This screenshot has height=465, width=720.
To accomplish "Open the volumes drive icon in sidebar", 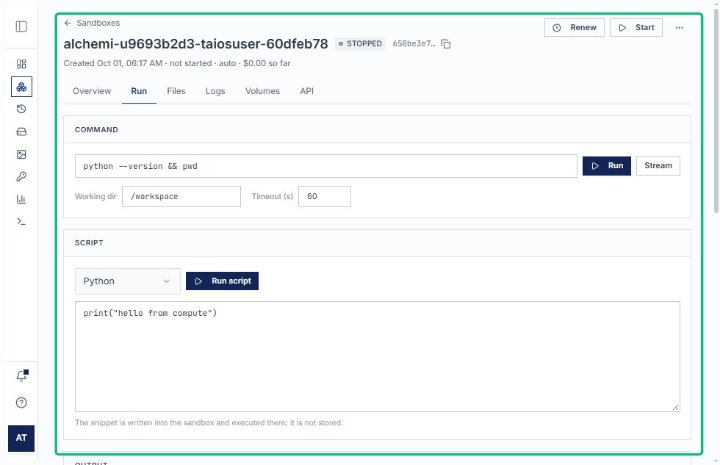I will [x=21, y=132].
